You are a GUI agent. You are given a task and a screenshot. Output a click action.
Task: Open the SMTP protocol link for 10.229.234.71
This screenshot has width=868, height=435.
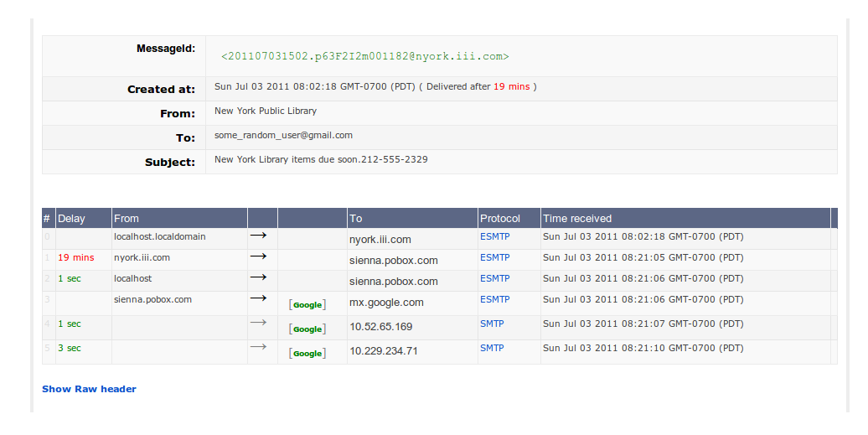point(492,348)
